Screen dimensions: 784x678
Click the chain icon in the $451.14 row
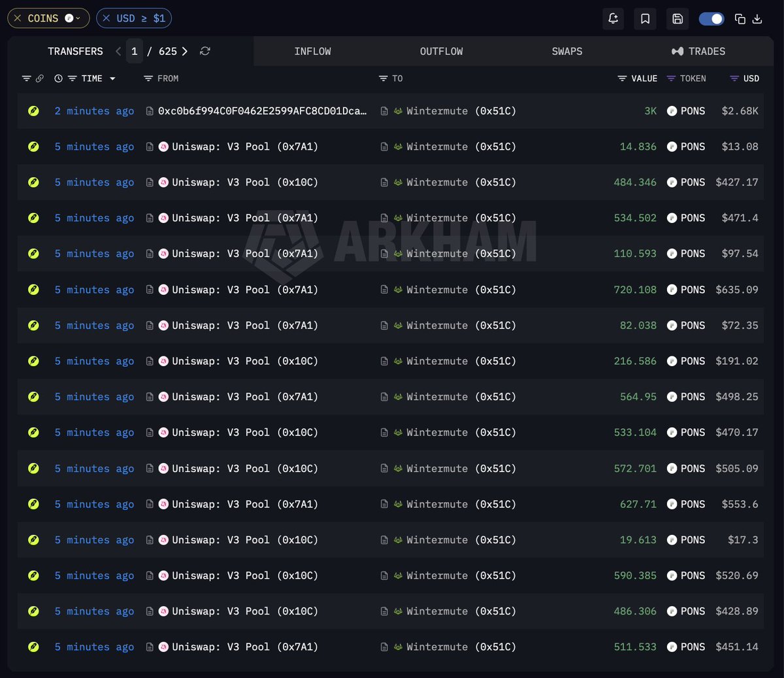(33, 647)
